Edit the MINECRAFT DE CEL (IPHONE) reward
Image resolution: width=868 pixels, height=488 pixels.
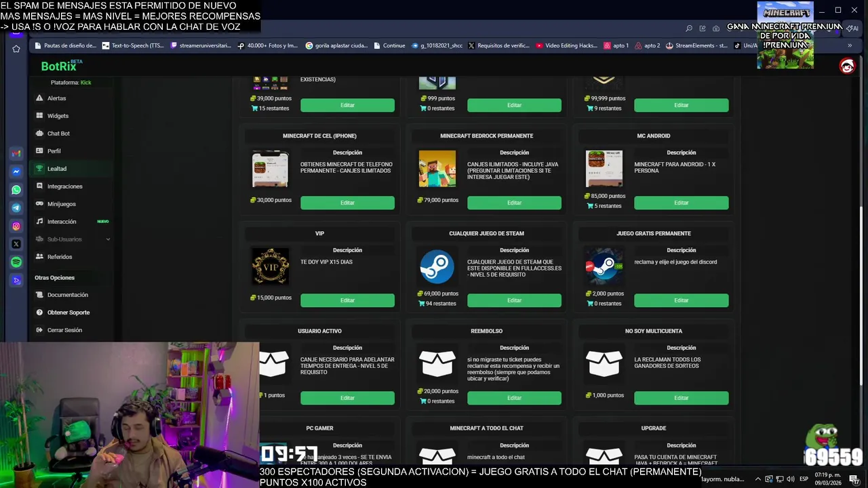coord(347,203)
